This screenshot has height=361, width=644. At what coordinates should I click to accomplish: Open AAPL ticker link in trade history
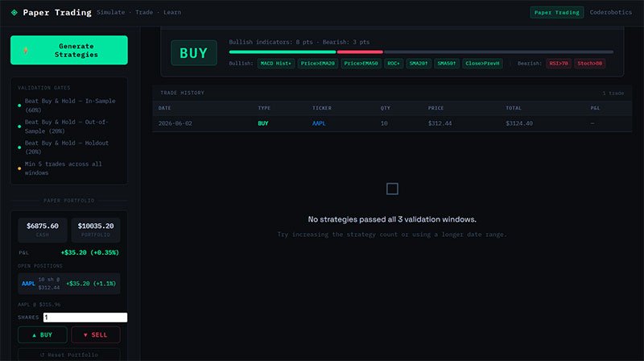click(319, 123)
